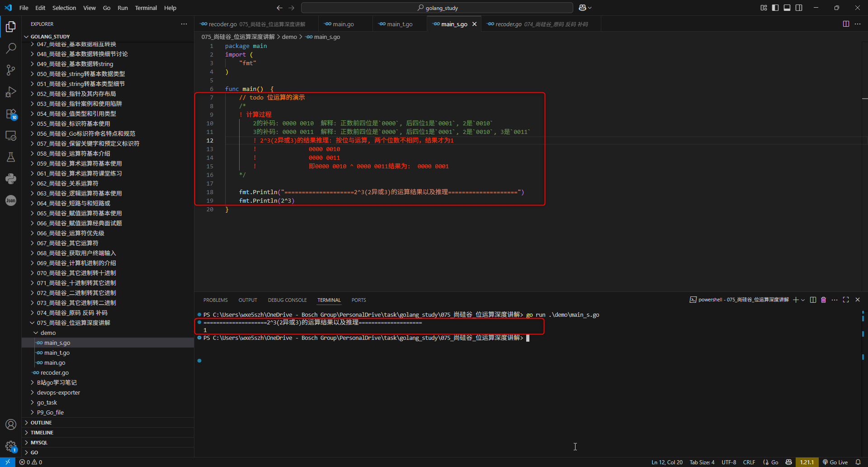Change file encoding via UTF-8 indicator

[x=729, y=462]
